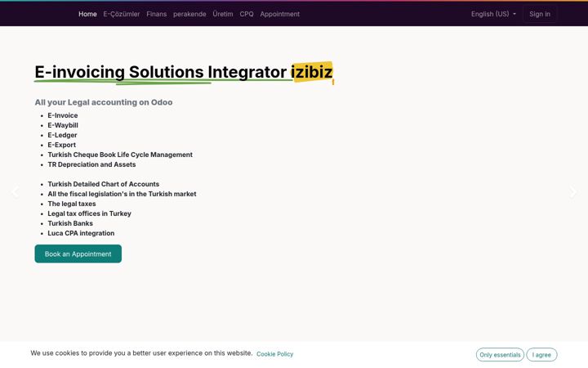588x368 pixels.
Task: Open the Appointment menu item
Action: pyautogui.click(x=280, y=14)
